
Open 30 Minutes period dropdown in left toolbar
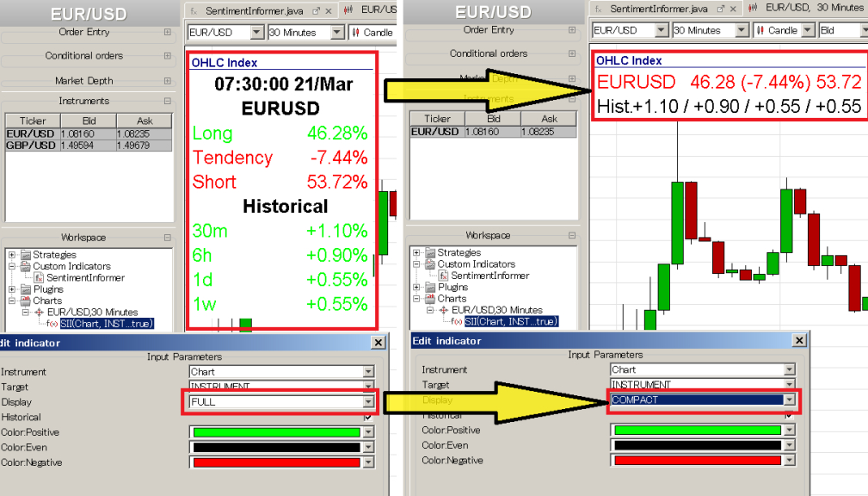click(337, 33)
